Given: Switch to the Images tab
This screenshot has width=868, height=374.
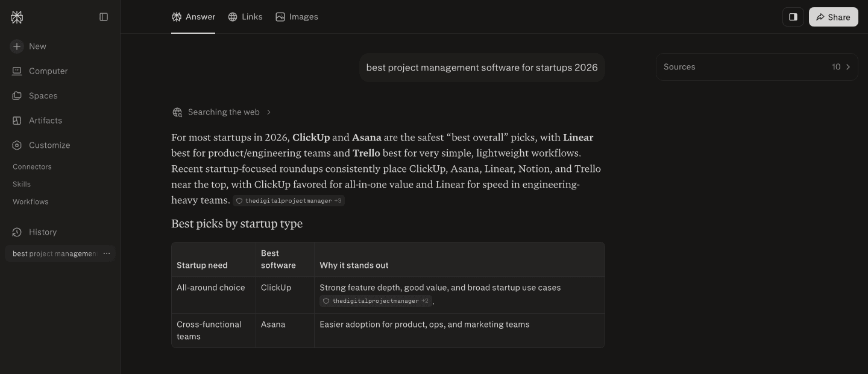Looking at the screenshot, I should tap(297, 17).
